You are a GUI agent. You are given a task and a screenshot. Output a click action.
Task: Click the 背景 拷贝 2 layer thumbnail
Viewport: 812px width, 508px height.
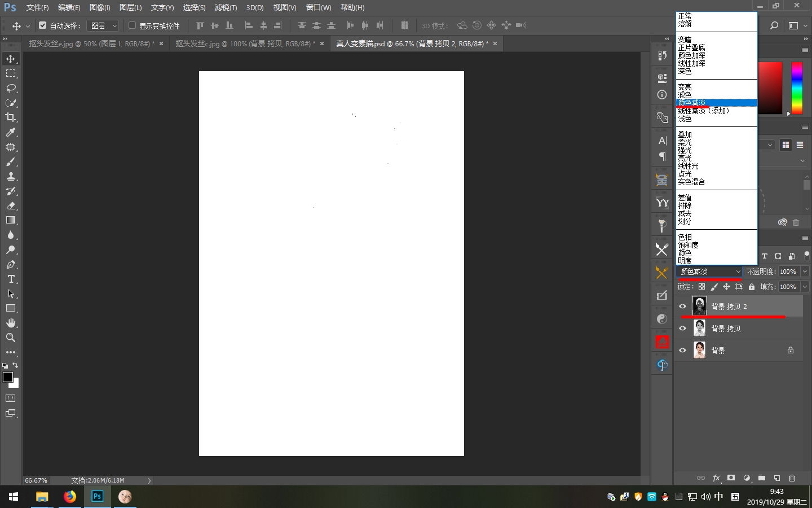pos(699,306)
